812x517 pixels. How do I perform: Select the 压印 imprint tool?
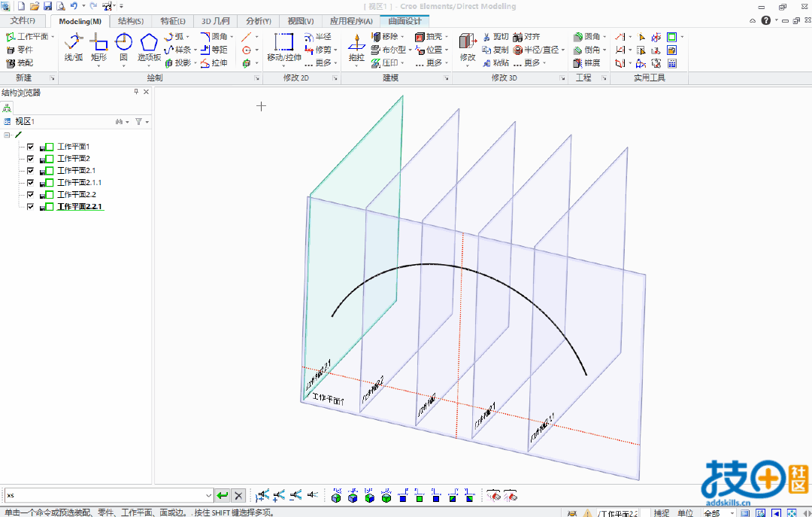tap(385, 62)
